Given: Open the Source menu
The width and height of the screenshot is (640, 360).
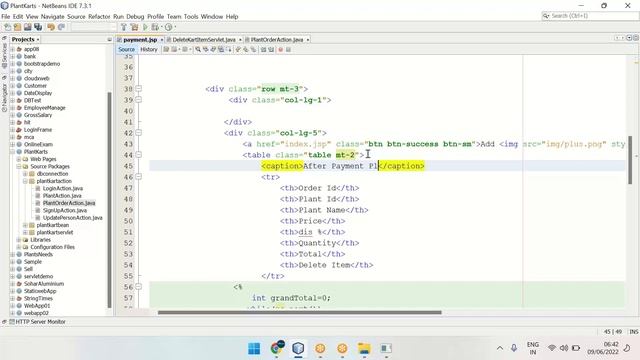Looking at the screenshot, I should [76, 16].
